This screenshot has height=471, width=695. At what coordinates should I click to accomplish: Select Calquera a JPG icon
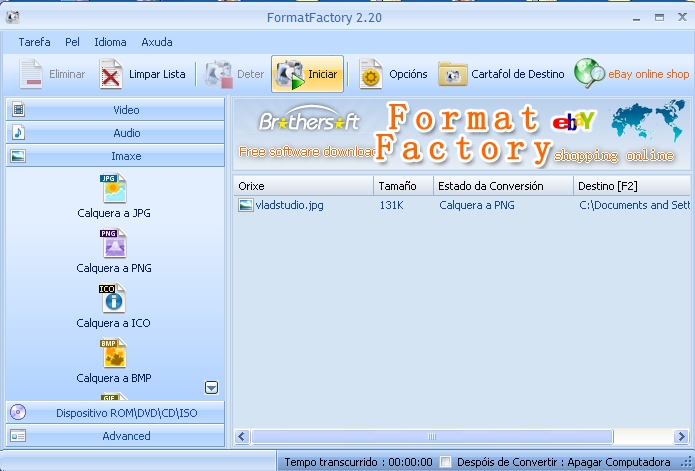click(113, 188)
